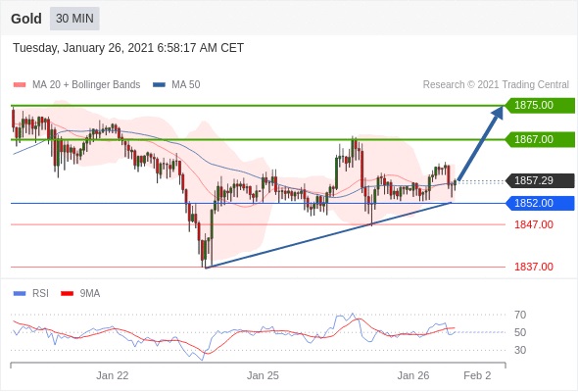Click the 30 MIN timeframe button
This screenshot has height=392, width=578.
74,18
